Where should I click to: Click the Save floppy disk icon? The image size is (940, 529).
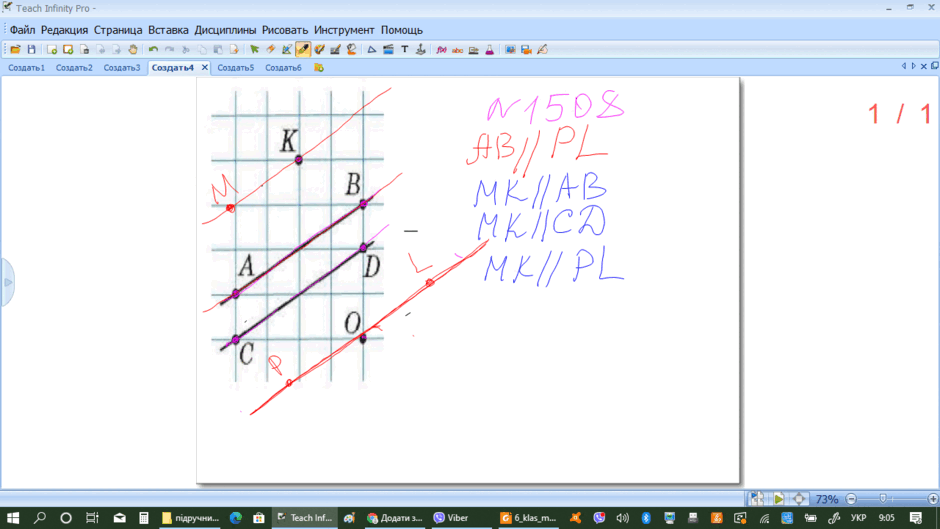coord(31,50)
